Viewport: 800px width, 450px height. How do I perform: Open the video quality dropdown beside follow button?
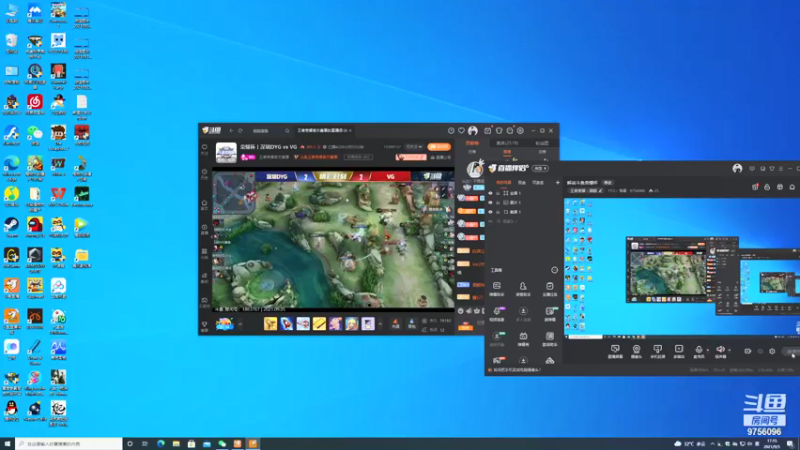414,147
